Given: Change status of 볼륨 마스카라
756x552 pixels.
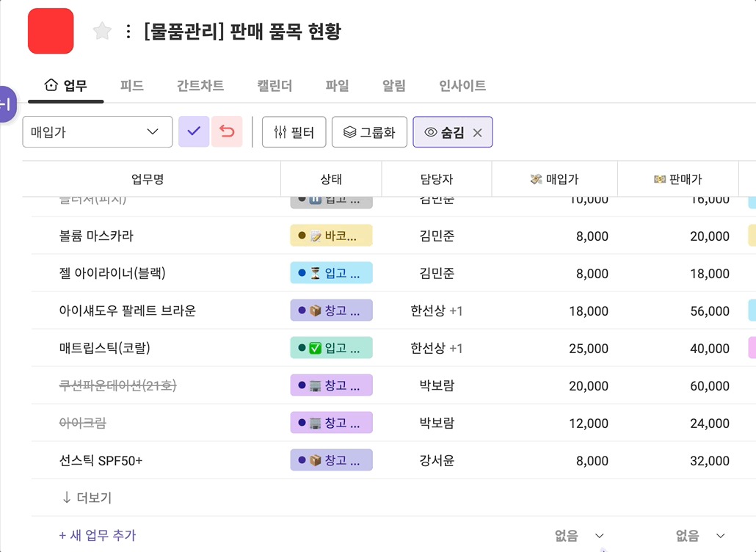Looking at the screenshot, I should [331, 236].
